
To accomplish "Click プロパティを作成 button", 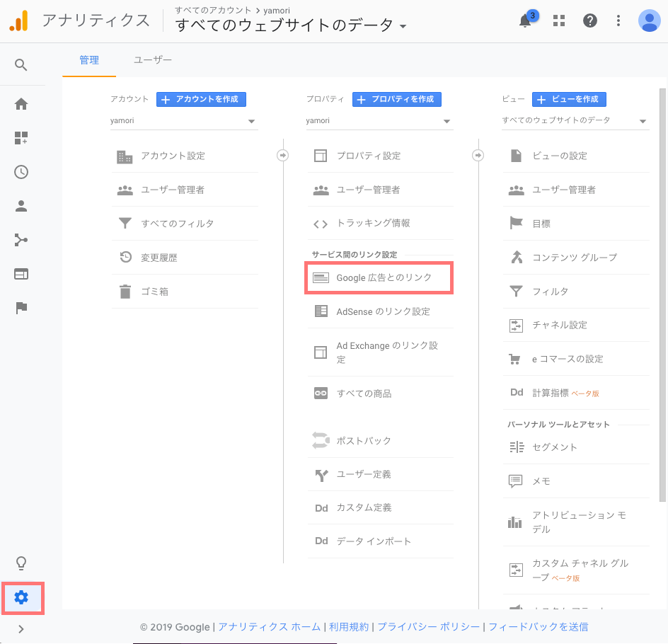I will click(396, 99).
